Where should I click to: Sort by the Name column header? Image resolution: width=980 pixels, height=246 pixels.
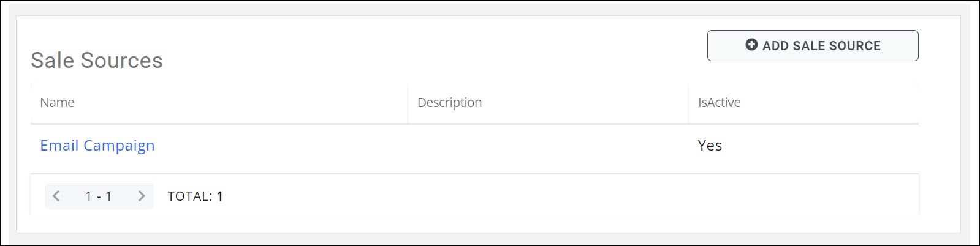click(57, 103)
